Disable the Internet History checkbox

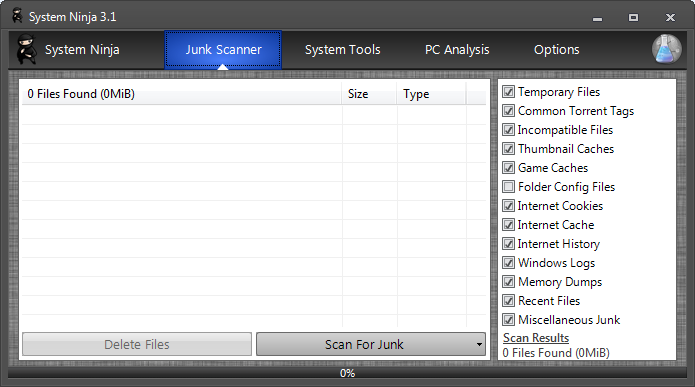(x=508, y=244)
